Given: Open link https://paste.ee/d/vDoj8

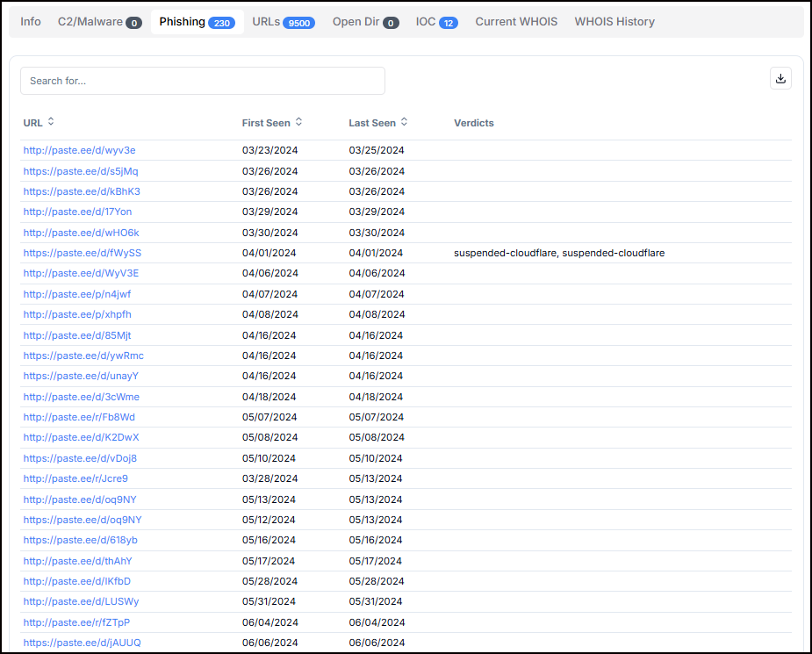Looking at the screenshot, I should point(80,458).
